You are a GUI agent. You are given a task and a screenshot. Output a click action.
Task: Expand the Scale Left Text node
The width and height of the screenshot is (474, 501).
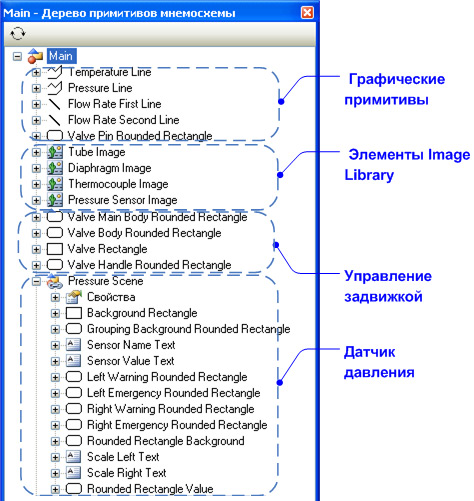point(55,457)
